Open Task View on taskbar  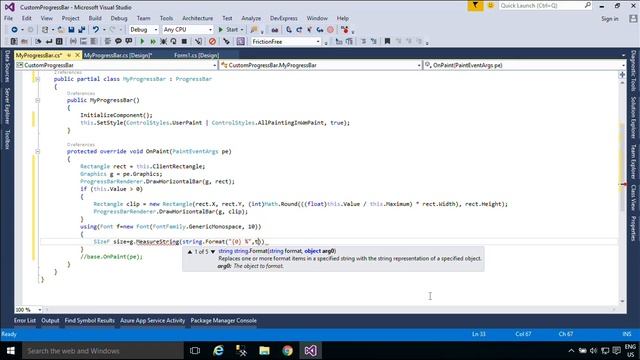(x=195, y=351)
